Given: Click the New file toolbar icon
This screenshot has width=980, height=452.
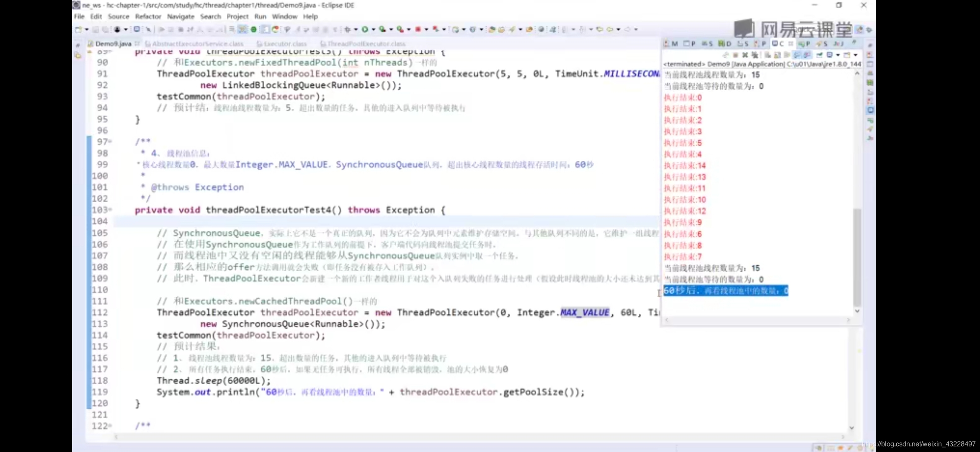Looking at the screenshot, I should click(78, 29).
